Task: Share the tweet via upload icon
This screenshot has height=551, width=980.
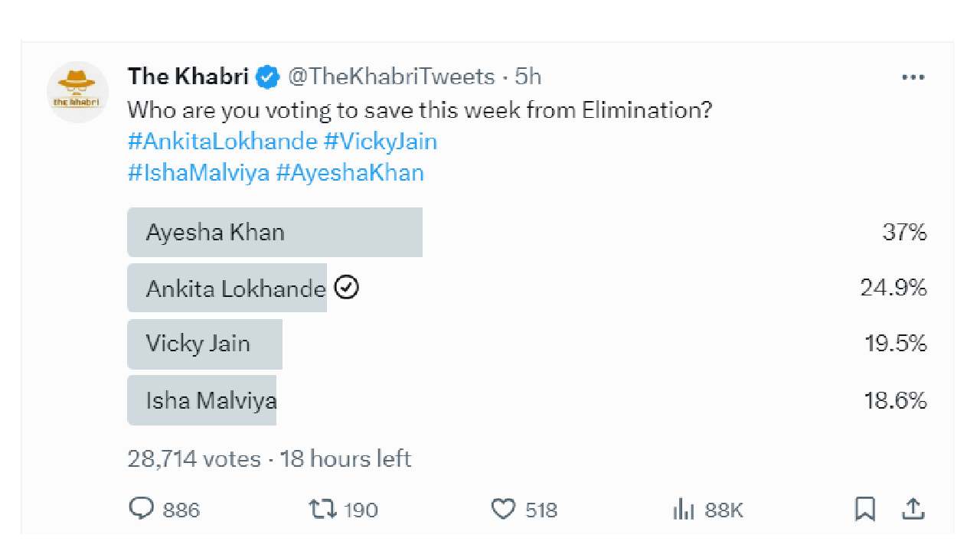Action: click(x=914, y=509)
